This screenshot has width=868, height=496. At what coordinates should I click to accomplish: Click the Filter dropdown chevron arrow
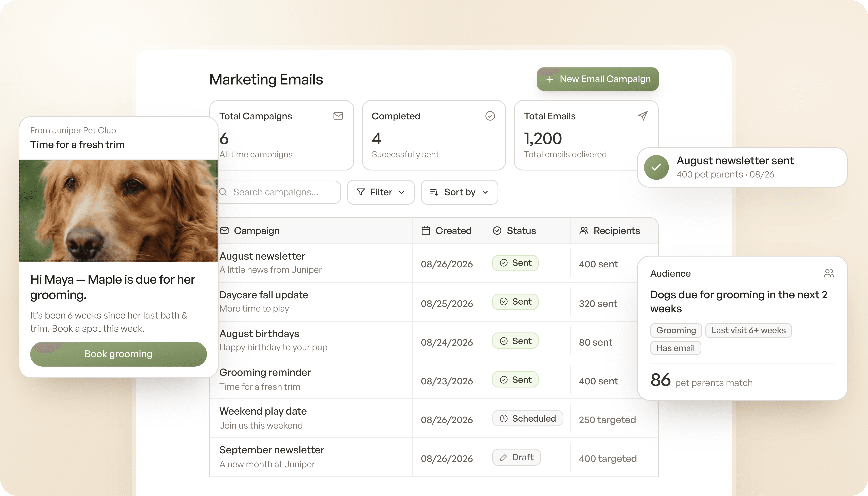tap(401, 192)
